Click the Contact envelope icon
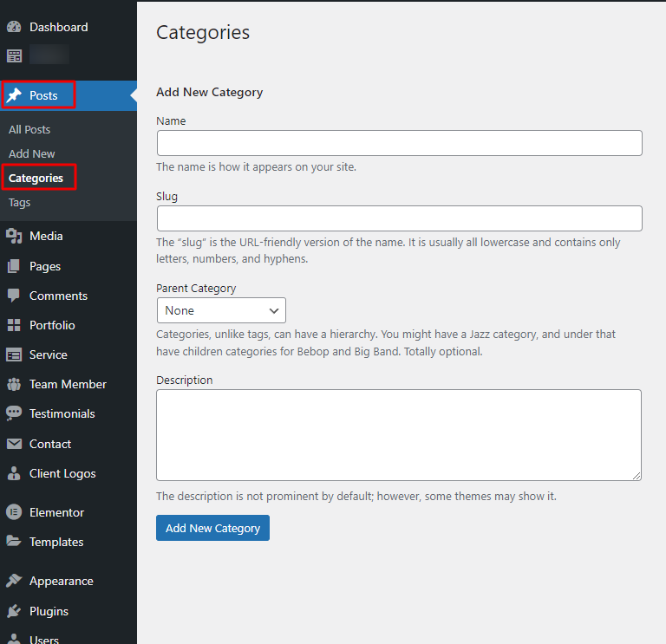Viewport: 666px width, 644px height. point(14,444)
